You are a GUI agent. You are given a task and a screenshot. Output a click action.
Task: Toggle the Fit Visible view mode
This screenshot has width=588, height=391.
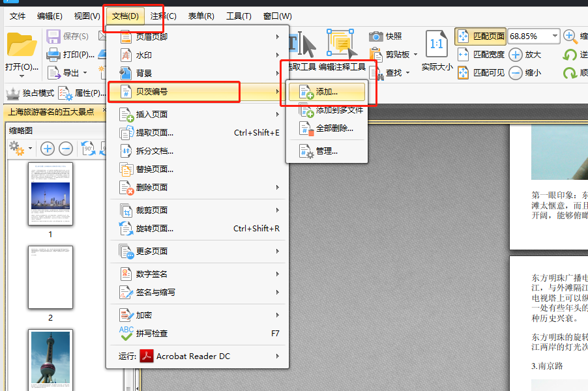(x=481, y=73)
